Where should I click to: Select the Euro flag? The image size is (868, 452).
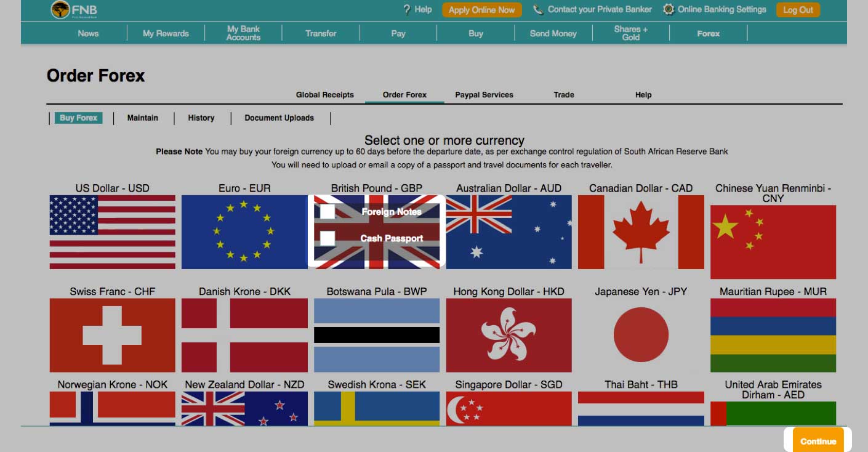(244, 232)
